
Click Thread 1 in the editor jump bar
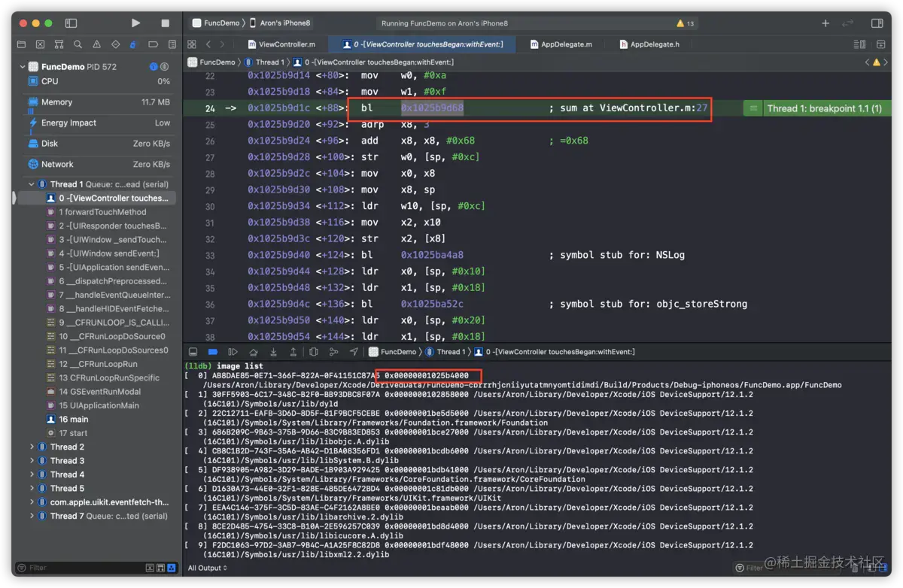coord(264,62)
